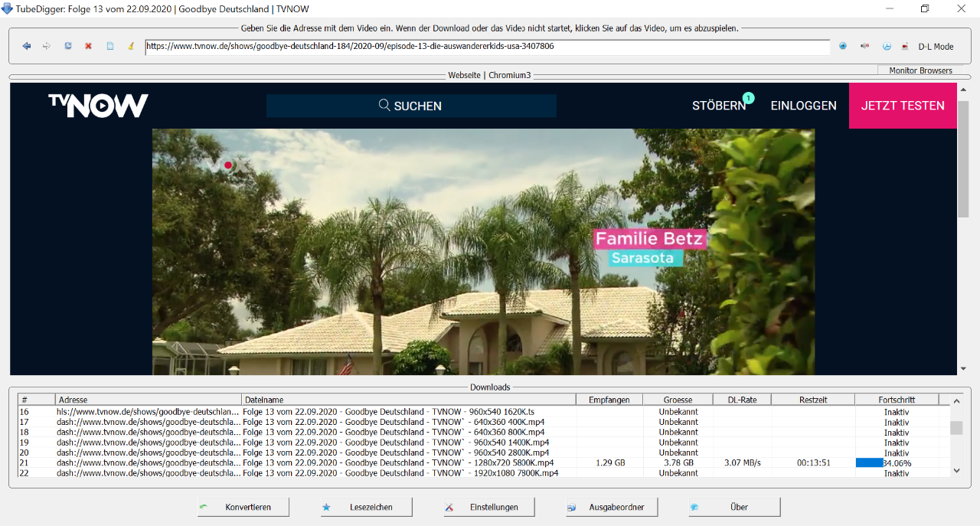Screen dimensions: 980x526
Task: Click the red video camera record icon
Action: 905,46
